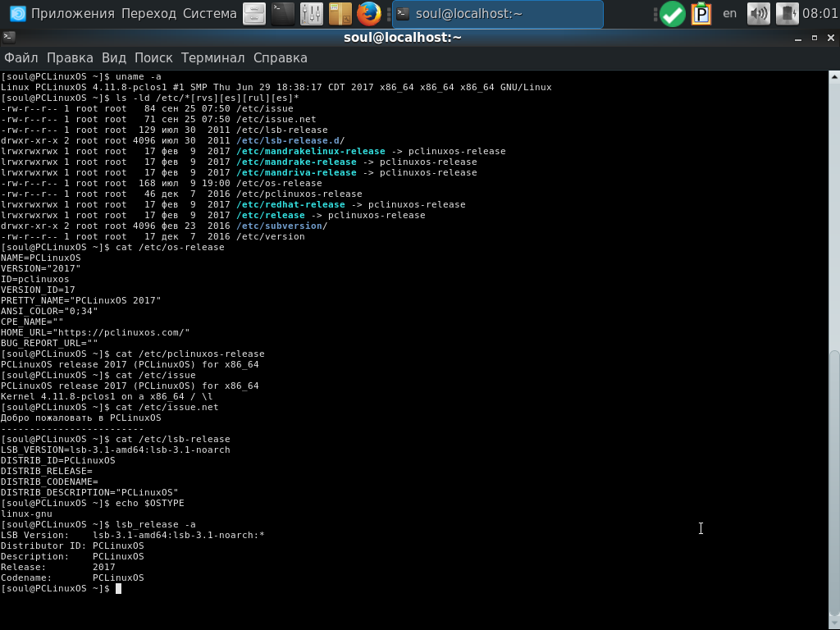Click the HOME_URL https://pclinuxos.com/ text
Screen dimensions: 840x630
pyautogui.click(x=95, y=333)
